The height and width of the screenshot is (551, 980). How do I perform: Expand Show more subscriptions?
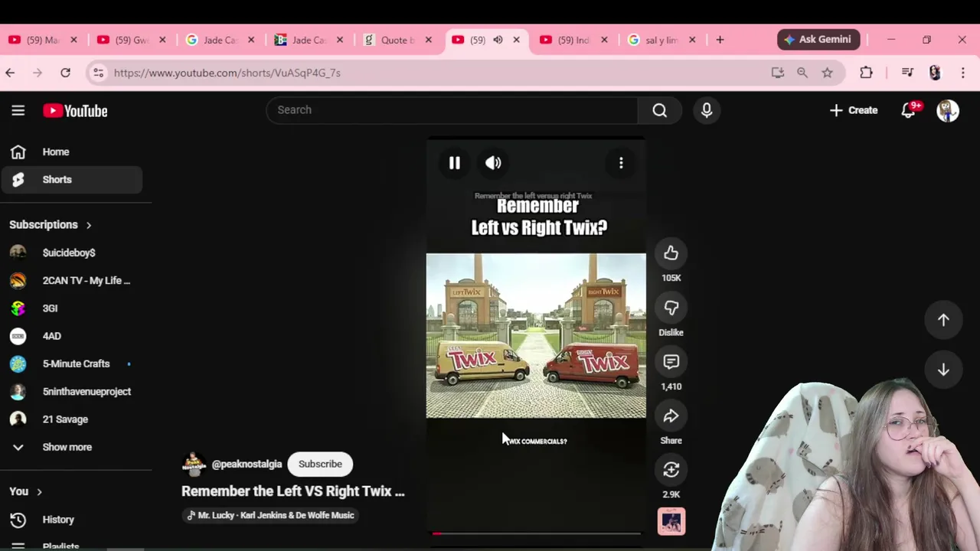click(71, 447)
